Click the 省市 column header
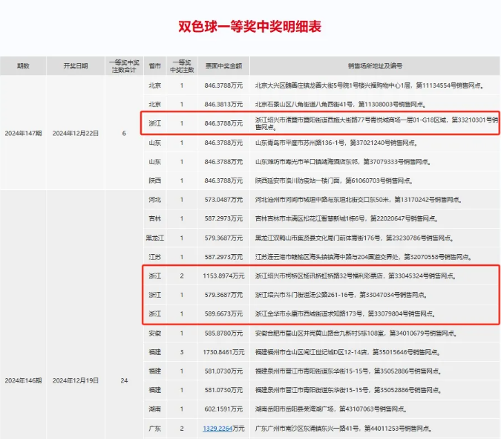The height and width of the screenshot is (439, 504). click(154, 66)
